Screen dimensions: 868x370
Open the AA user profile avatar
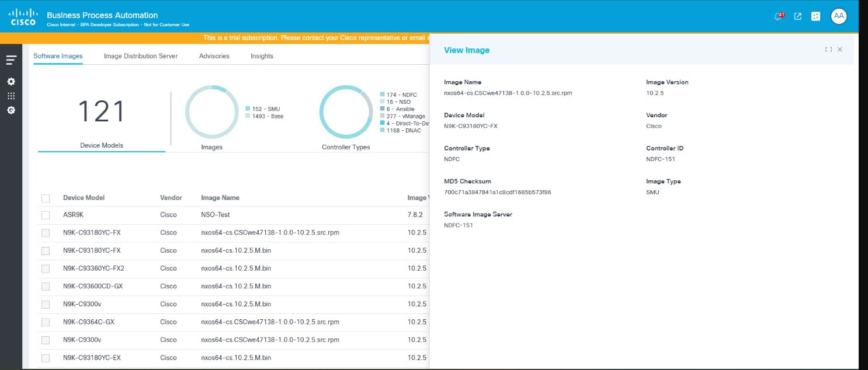[839, 16]
